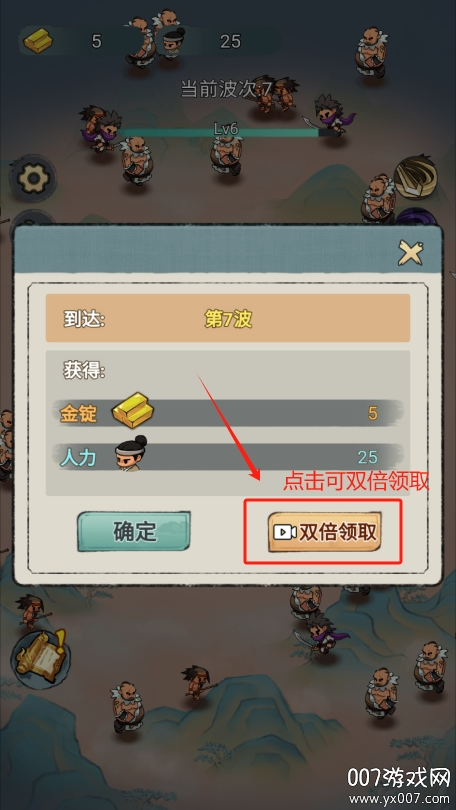
Task: Close the reward dialog with the X
Action: click(x=411, y=253)
